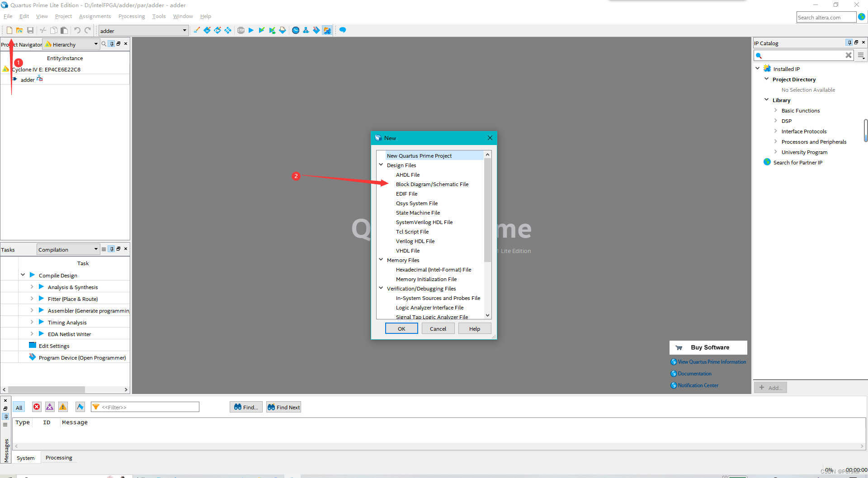The image size is (868, 478).
Task: Expand Basic Functions in IP Catalog
Action: click(776, 110)
